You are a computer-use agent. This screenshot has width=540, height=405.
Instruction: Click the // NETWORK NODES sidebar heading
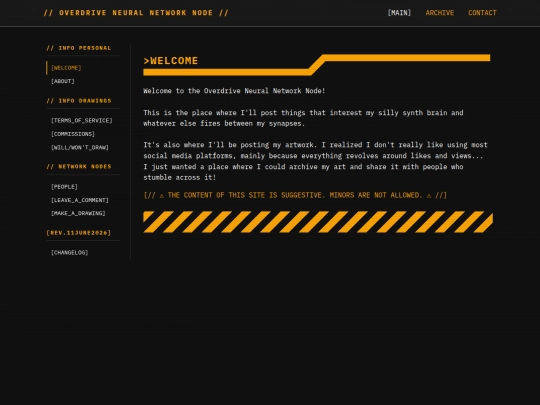(x=79, y=166)
